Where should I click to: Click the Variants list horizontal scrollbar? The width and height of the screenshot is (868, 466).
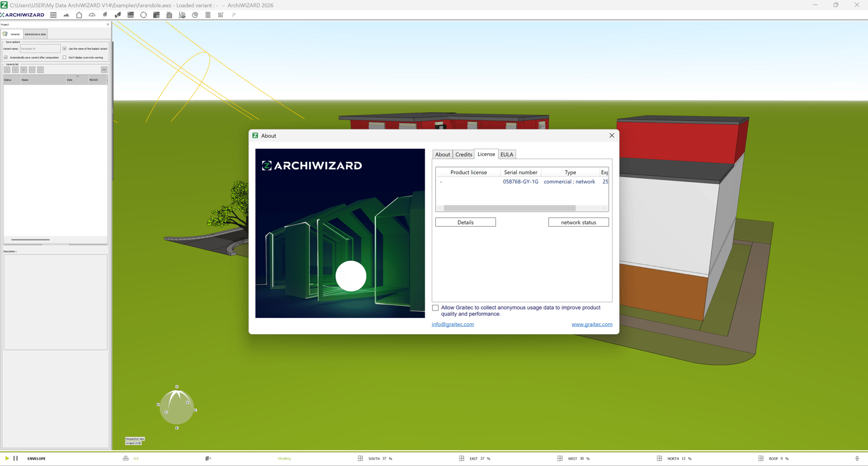(x=30, y=239)
